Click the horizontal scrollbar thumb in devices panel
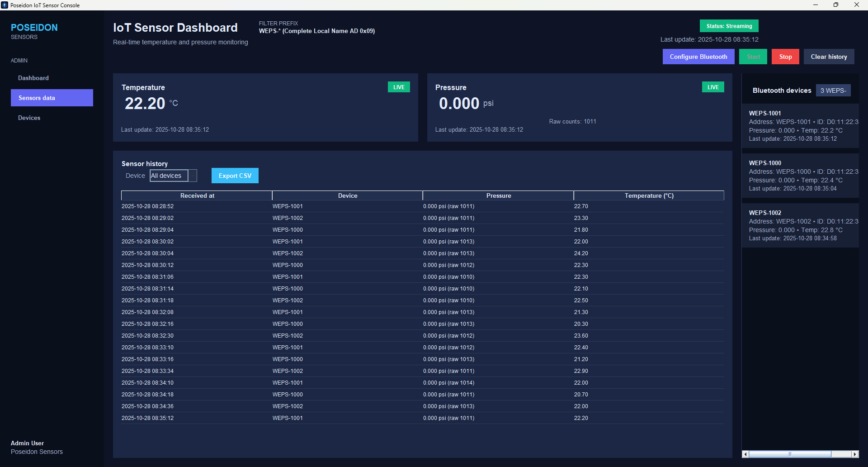Screen dimensions: 868x467 pos(790,454)
